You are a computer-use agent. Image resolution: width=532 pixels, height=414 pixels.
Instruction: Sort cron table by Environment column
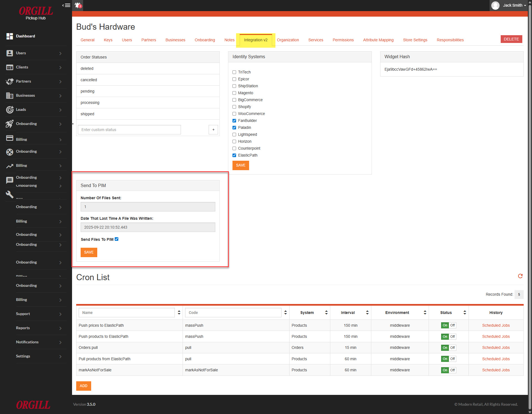(425, 313)
